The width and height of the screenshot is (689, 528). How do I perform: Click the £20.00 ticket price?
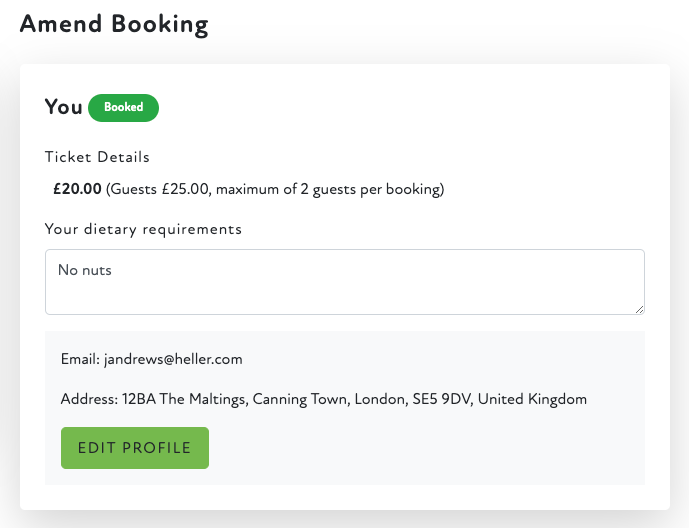(x=77, y=189)
